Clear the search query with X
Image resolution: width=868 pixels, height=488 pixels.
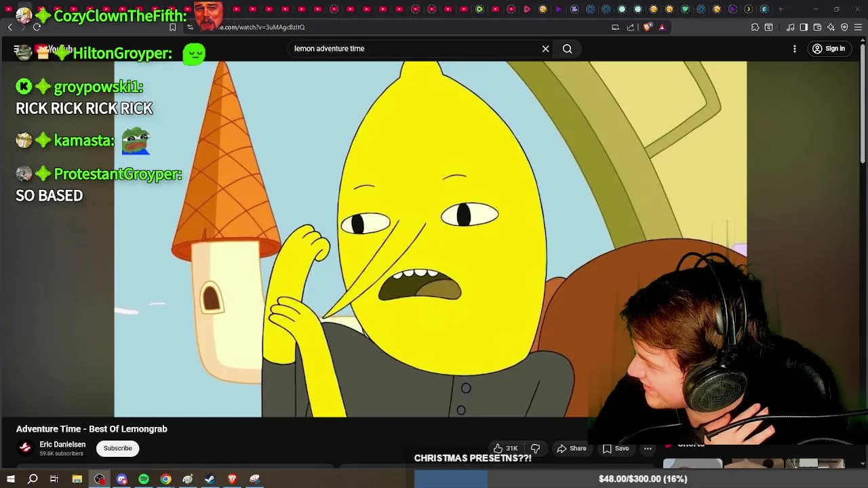coord(545,49)
